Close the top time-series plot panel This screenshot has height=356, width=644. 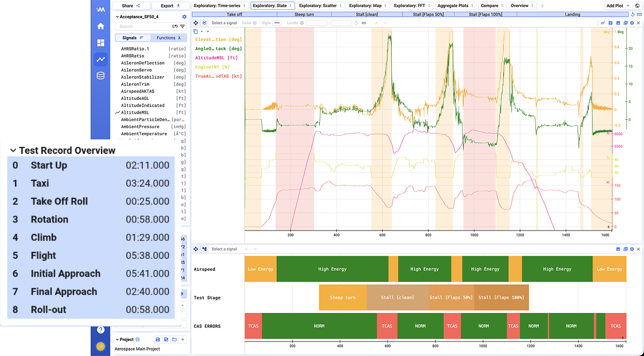click(x=638, y=23)
